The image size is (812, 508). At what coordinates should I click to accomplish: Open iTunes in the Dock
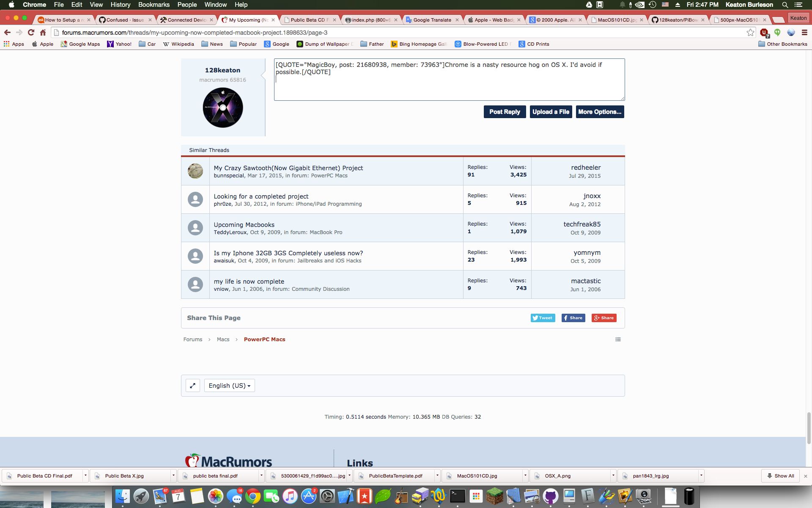pos(290,496)
